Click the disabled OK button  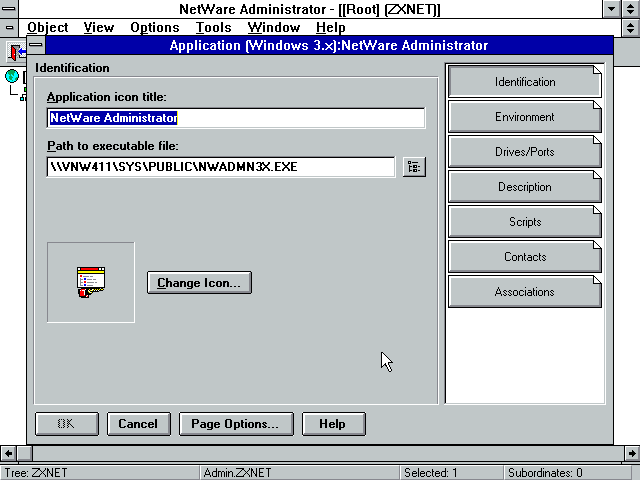pyautogui.click(x=67, y=424)
